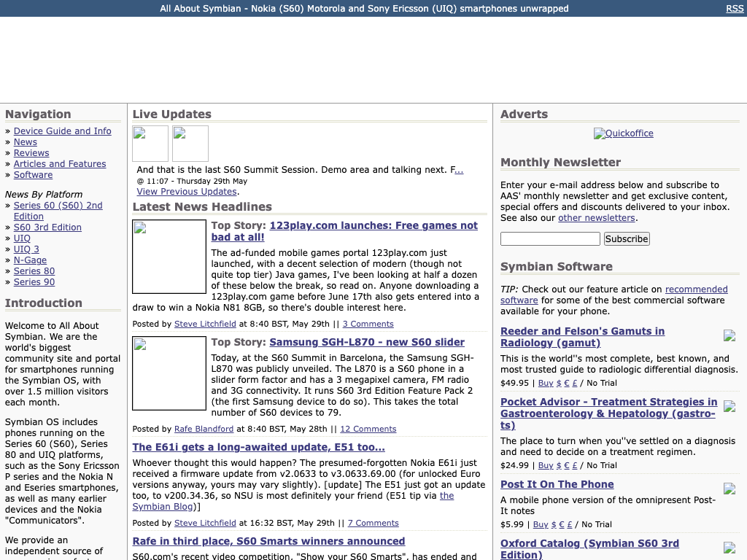Open S60 3rd Edition news
This screenshot has width=747, height=560.
tap(47, 227)
